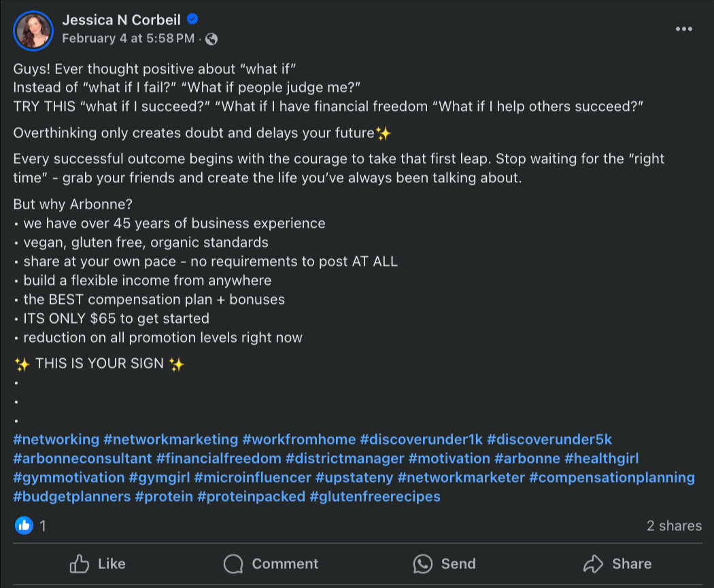Click the #financialfreedom hashtag link

point(218,458)
